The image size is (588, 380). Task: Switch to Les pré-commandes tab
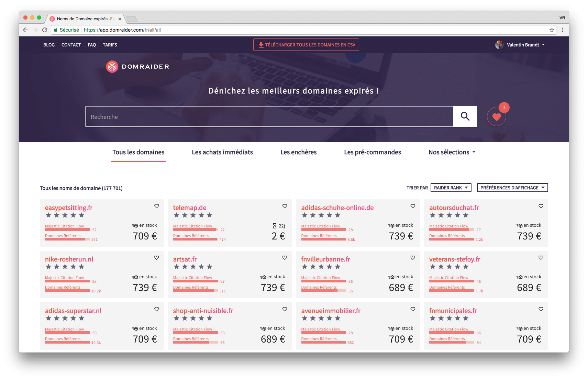point(373,152)
